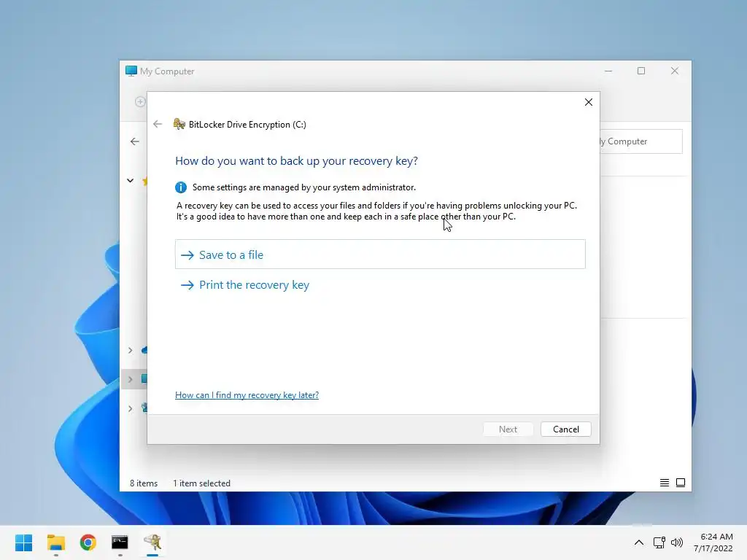Viewport: 747px width, 560px height.
Task: Click the blue info icon beside administrator notice
Action: click(x=181, y=187)
